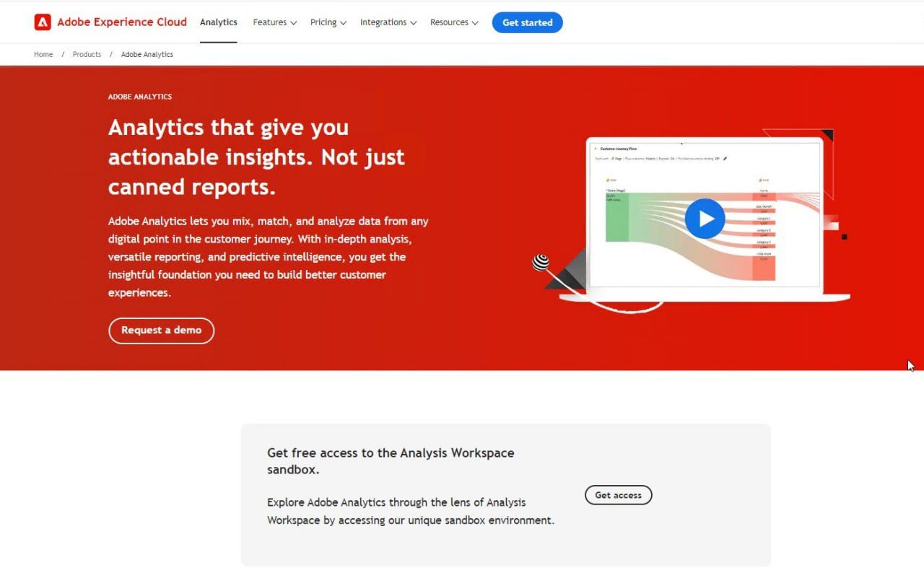Go to Home via the breadcrumb

pyautogui.click(x=43, y=55)
